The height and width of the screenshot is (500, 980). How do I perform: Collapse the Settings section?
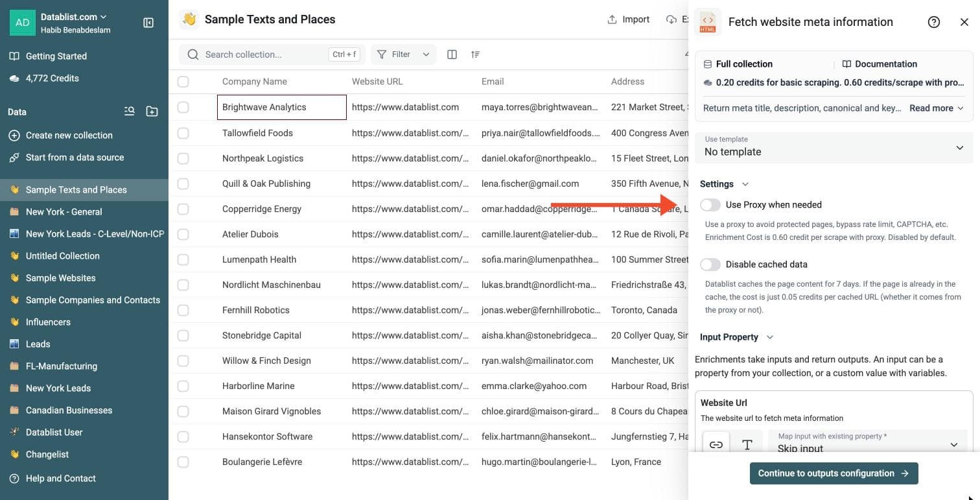724,184
